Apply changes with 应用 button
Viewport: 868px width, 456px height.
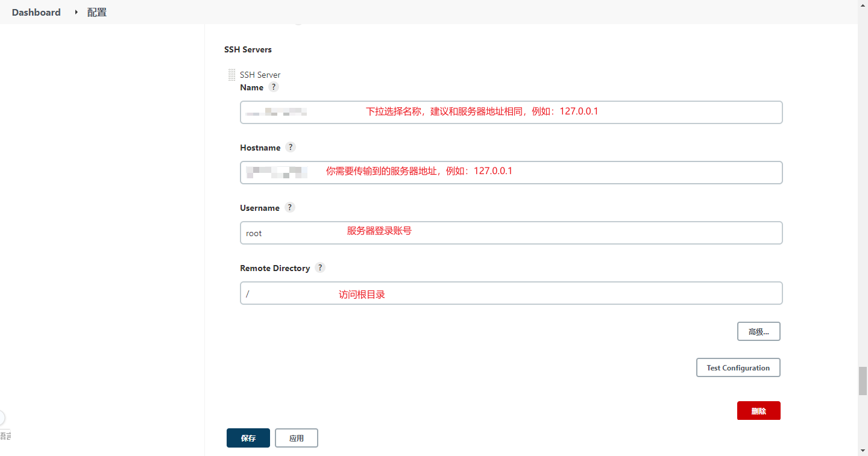pyautogui.click(x=297, y=438)
